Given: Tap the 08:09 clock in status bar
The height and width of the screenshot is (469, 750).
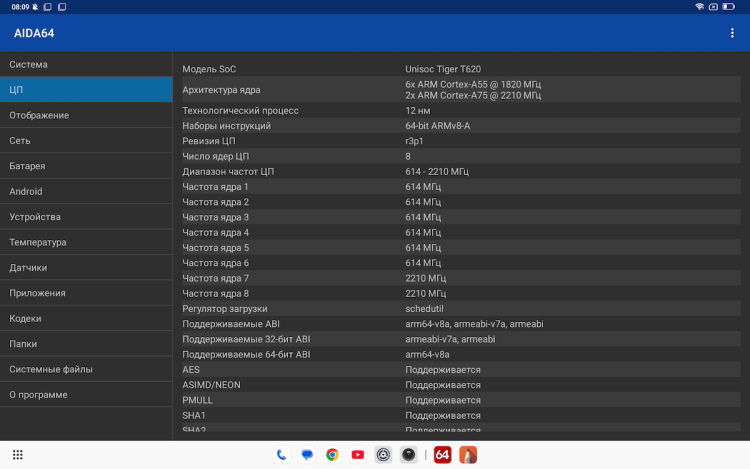Looking at the screenshot, I should click(x=20, y=7).
